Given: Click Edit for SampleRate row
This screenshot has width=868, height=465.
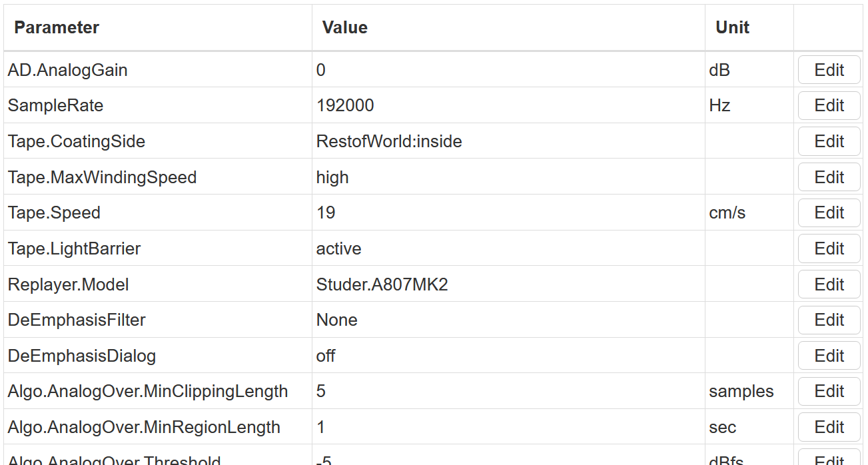Looking at the screenshot, I should (829, 105).
